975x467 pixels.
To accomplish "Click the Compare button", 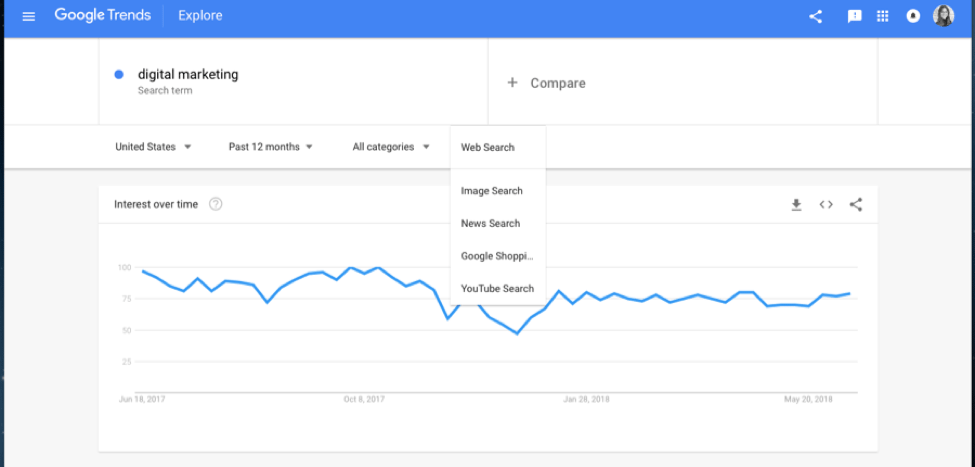I will 547,83.
